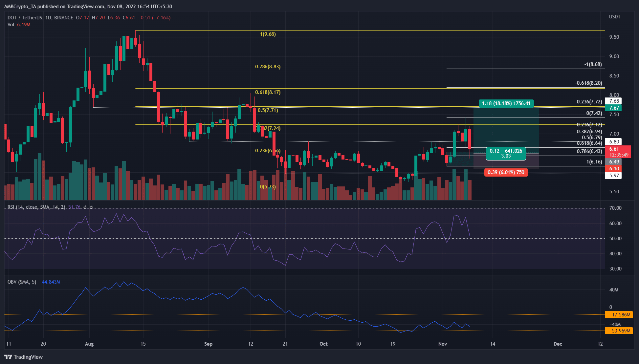Click the 1(9.68) Fibonacci level label
The width and height of the screenshot is (639, 364).
point(268,34)
